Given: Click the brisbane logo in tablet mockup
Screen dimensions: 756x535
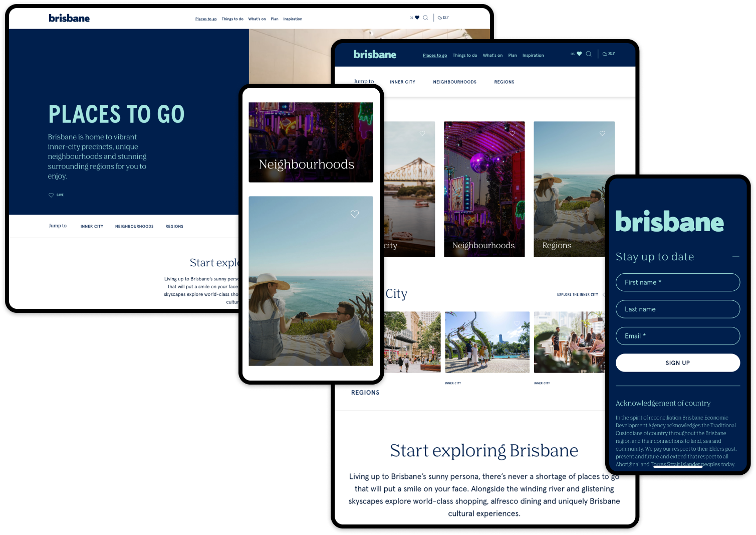Looking at the screenshot, I should 375,55.
